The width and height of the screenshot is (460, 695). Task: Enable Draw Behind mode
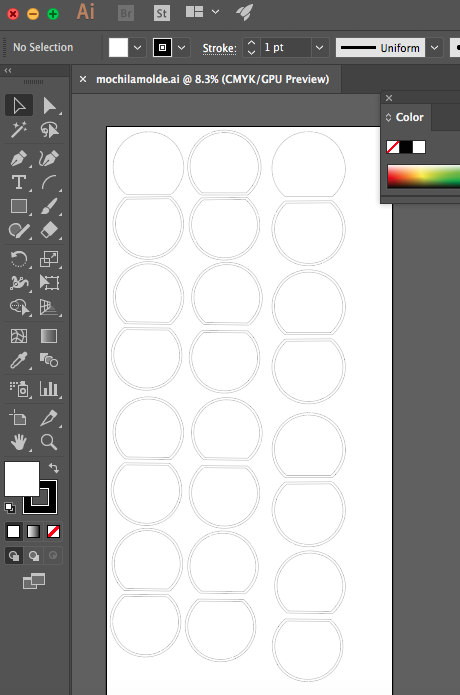tap(34, 555)
